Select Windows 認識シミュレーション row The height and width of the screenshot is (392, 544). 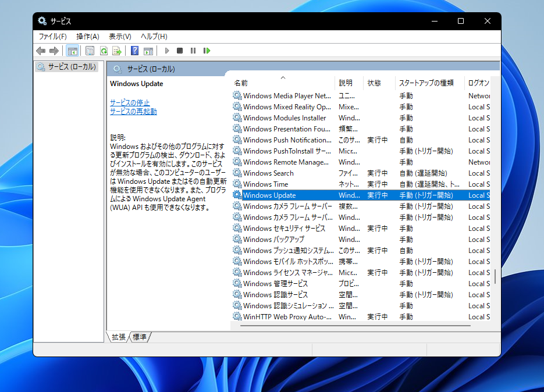[x=361, y=305]
